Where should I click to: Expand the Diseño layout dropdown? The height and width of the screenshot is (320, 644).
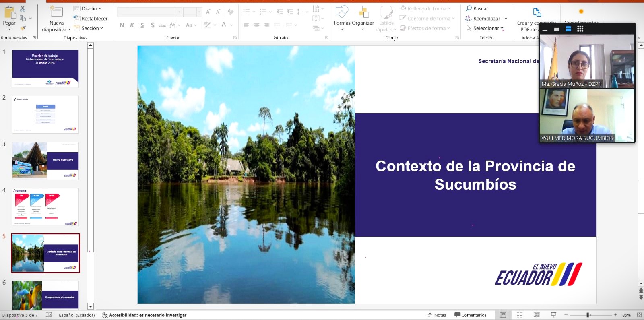point(88,8)
